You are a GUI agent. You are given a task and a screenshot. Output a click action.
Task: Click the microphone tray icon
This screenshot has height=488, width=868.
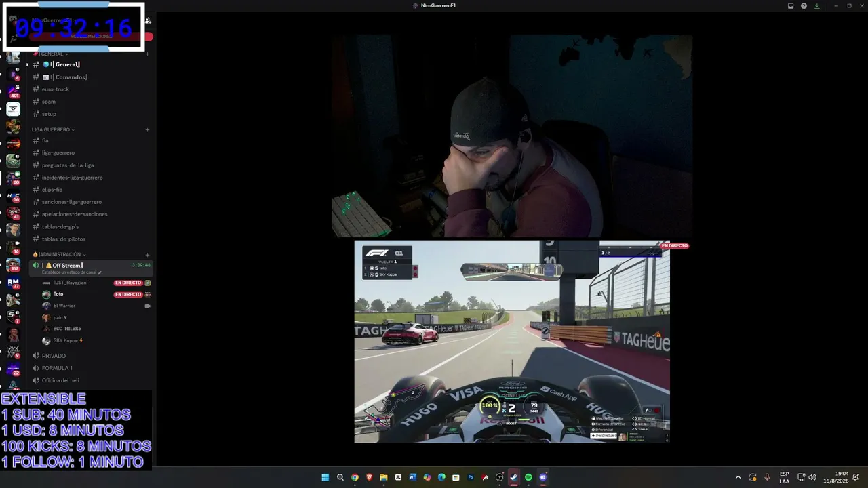coord(767,477)
